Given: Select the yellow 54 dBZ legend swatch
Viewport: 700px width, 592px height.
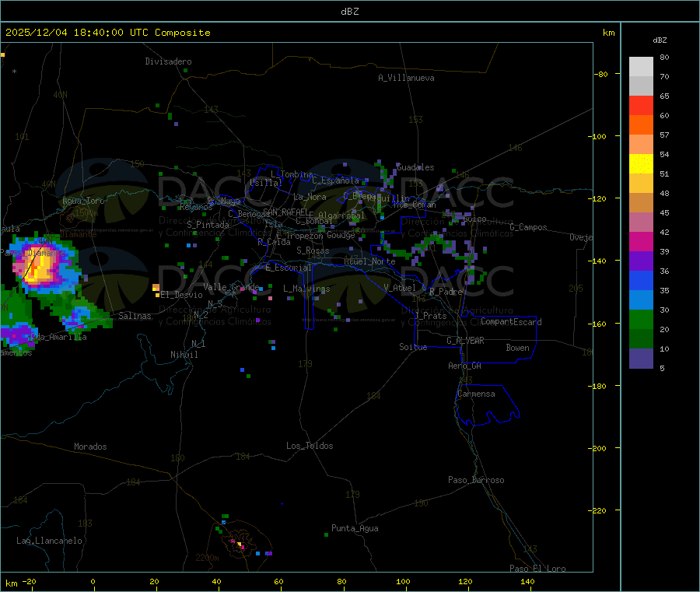Looking at the screenshot, I should point(641,163).
